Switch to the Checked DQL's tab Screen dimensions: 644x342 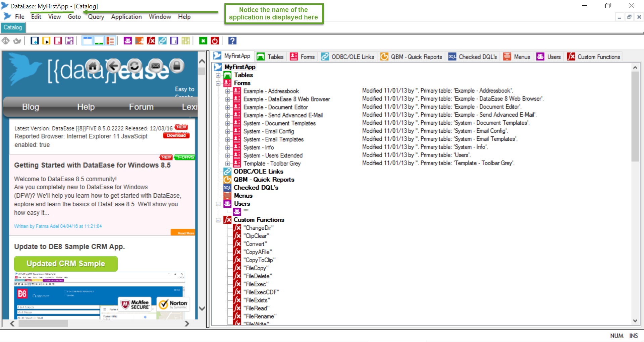[473, 57]
